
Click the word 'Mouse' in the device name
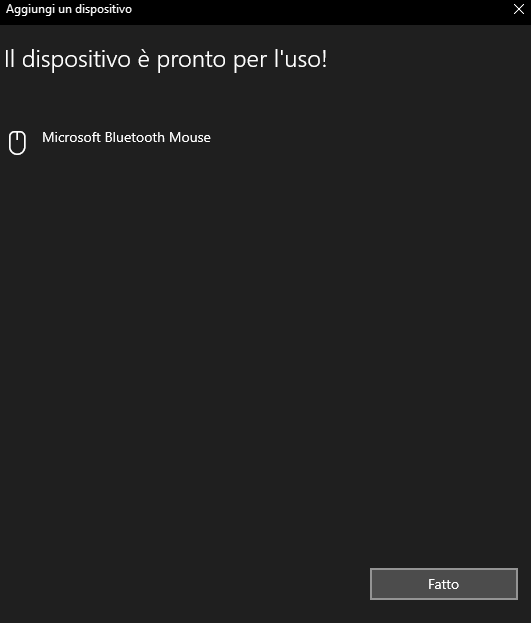pyautogui.click(x=190, y=137)
